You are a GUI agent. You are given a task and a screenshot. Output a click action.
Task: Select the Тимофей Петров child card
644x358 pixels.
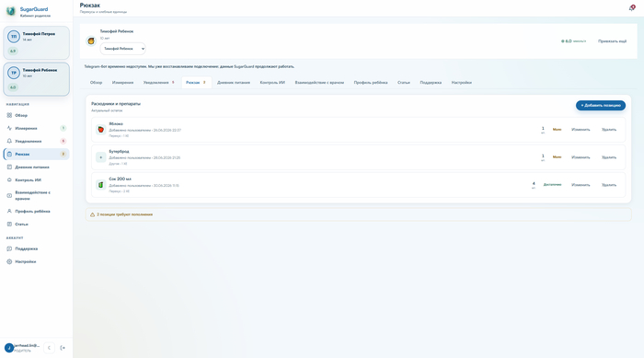(37, 42)
